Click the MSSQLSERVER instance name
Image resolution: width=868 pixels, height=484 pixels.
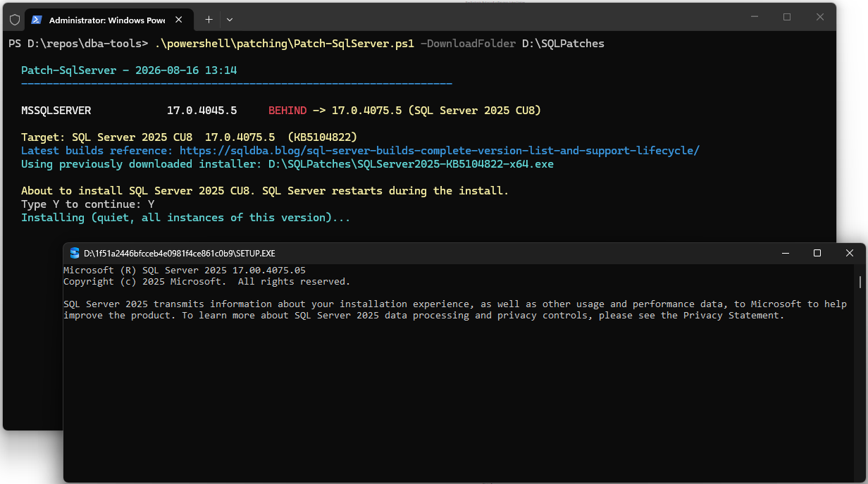point(56,111)
